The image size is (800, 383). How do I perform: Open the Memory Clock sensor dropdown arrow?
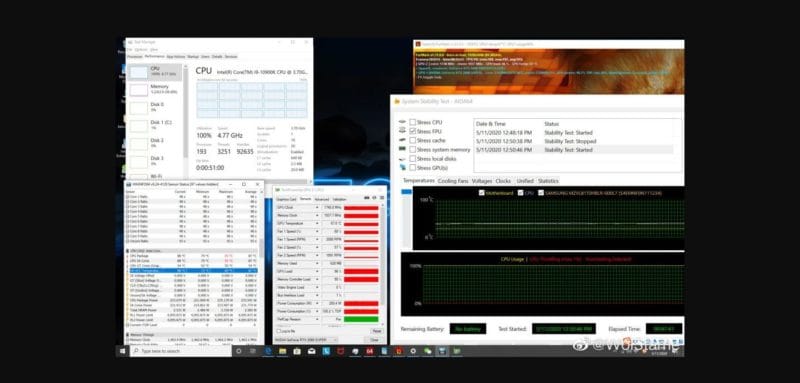(x=317, y=215)
